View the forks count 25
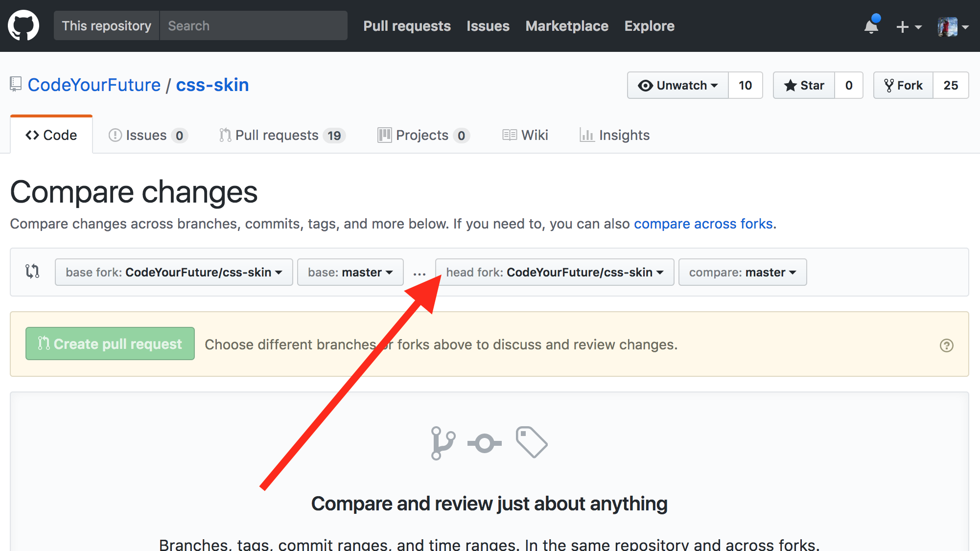This screenshot has width=980, height=551. 951,85
